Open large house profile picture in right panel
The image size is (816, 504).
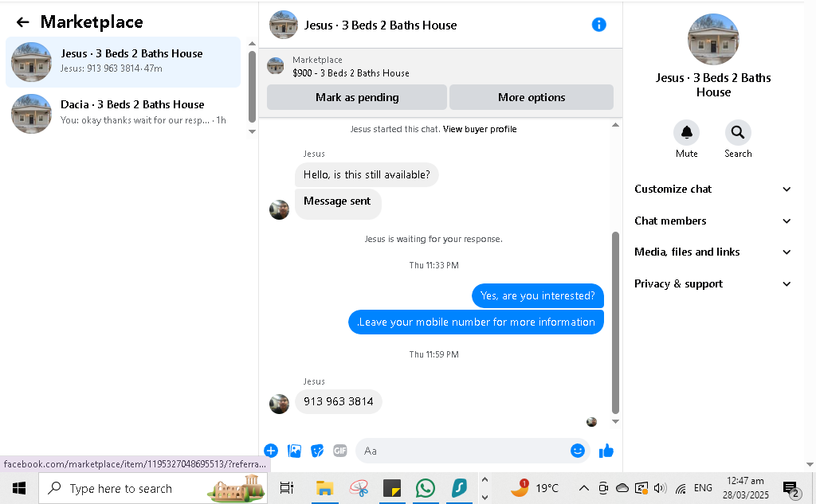[x=713, y=39]
